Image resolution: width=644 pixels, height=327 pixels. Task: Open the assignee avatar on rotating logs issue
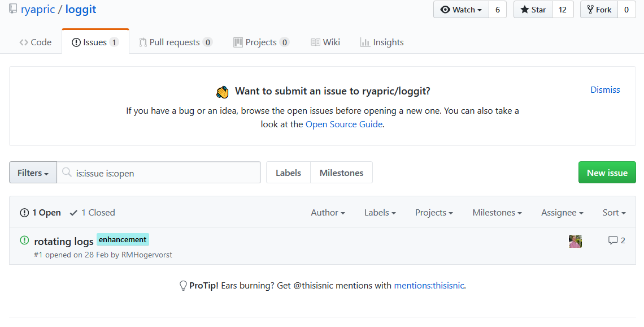[x=575, y=241]
